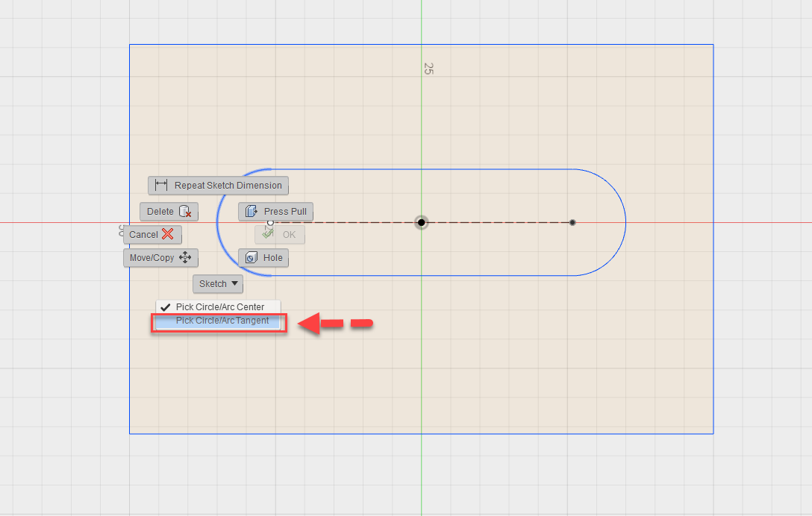
Task: Click the Delete cylinder icon
Action: click(x=186, y=212)
